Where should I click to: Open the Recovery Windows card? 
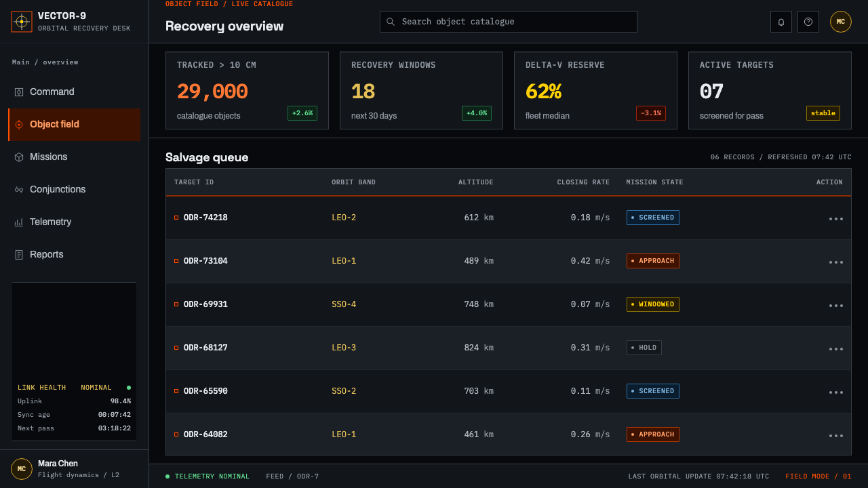pyautogui.click(x=422, y=91)
